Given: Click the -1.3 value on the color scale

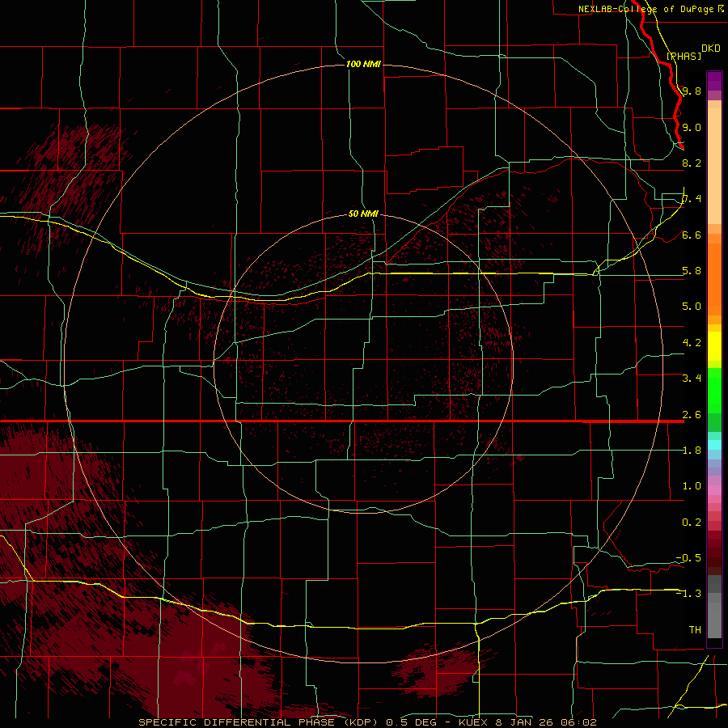Looking at the screenshot, I should tap(688, 594).
